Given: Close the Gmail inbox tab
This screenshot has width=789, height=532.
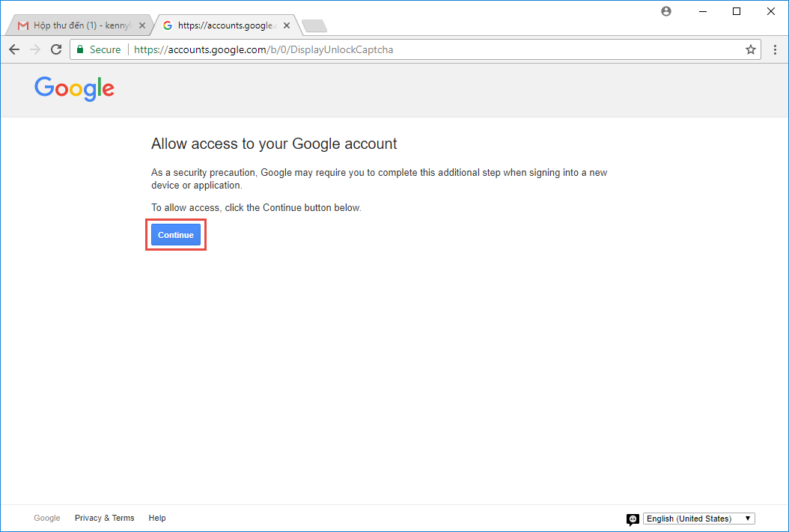Looking at the screenshot, I should point(142,25).
